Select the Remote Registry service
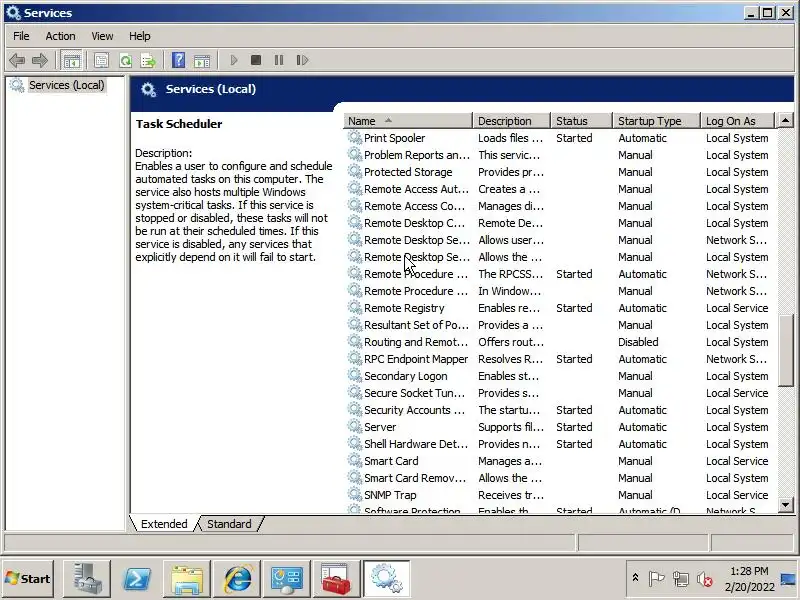Screen dimensions: 800x600 tap(560, 308)
